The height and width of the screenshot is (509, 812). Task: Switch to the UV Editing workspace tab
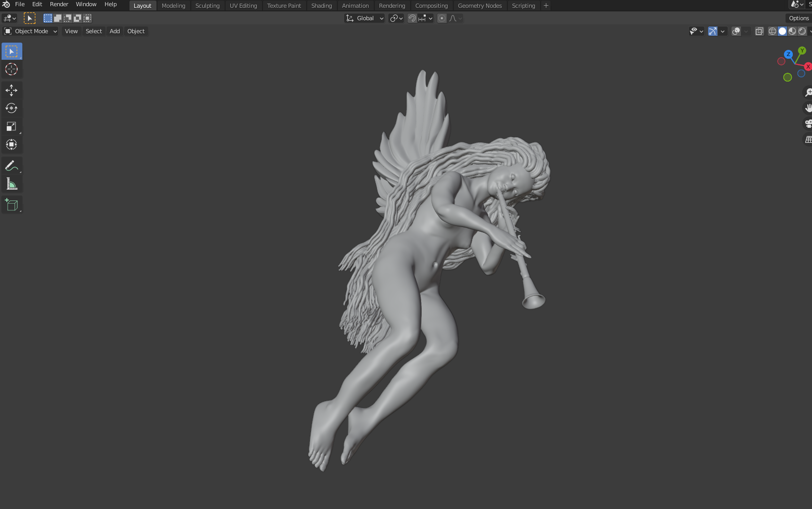pyautogui.click(x=243, y=6)
